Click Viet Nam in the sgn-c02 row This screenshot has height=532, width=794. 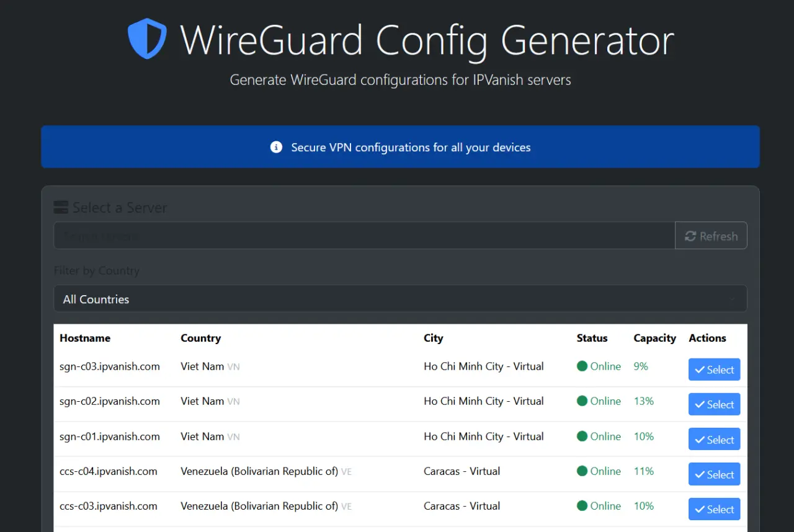click(x=202, y=401)
